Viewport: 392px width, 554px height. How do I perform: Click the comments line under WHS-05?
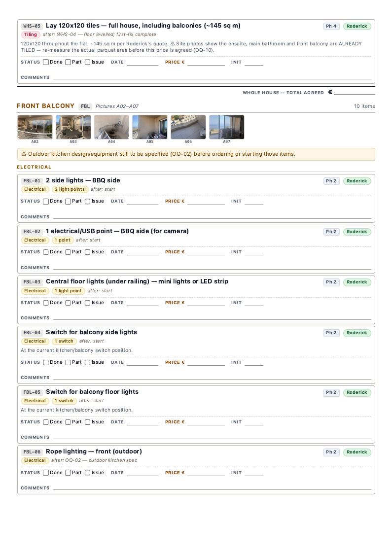212,77
